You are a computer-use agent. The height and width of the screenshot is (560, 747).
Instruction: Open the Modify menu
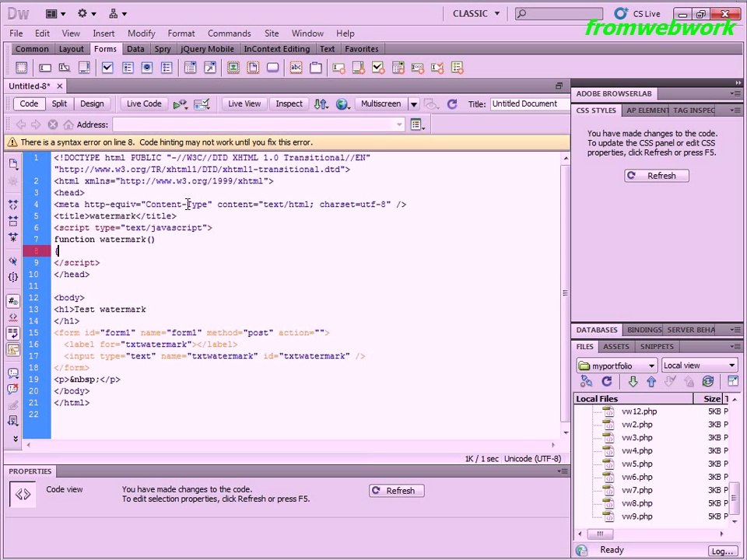142,33
